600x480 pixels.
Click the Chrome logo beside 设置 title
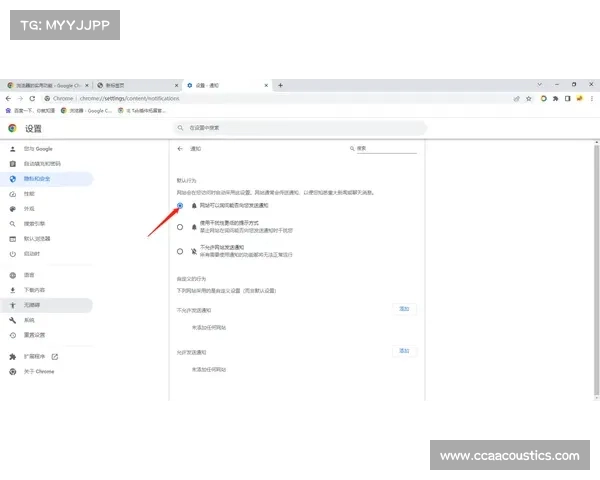click(13, 128)
